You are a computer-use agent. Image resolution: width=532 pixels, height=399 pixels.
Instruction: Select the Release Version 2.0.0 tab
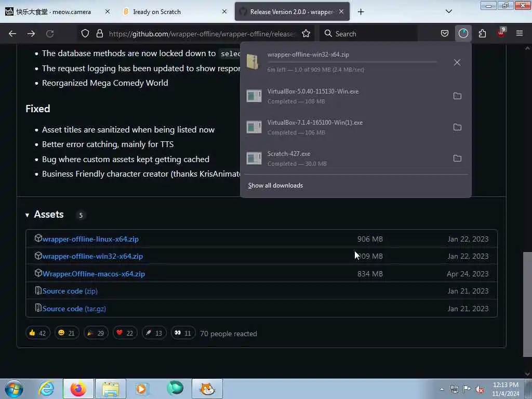292,11
